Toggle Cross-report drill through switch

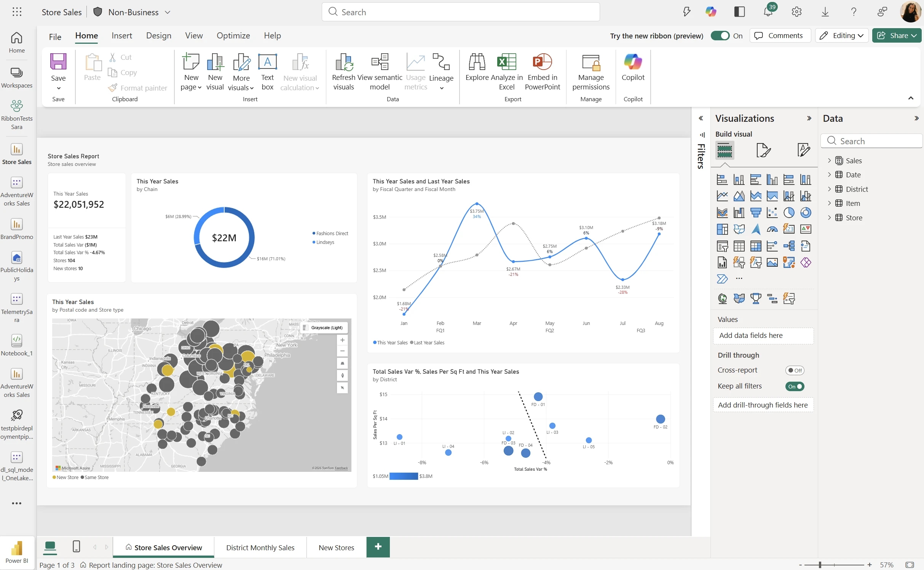tap(795, 370)
